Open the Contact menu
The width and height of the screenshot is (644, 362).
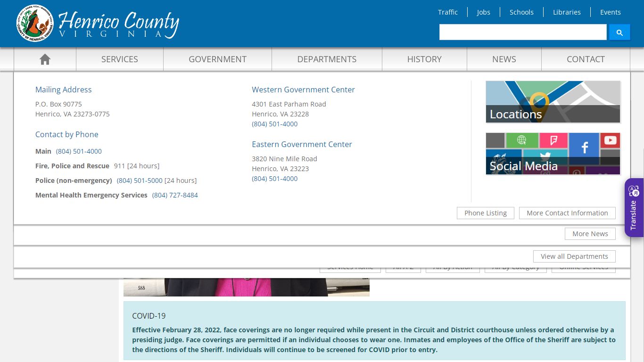tap(586, 59)
